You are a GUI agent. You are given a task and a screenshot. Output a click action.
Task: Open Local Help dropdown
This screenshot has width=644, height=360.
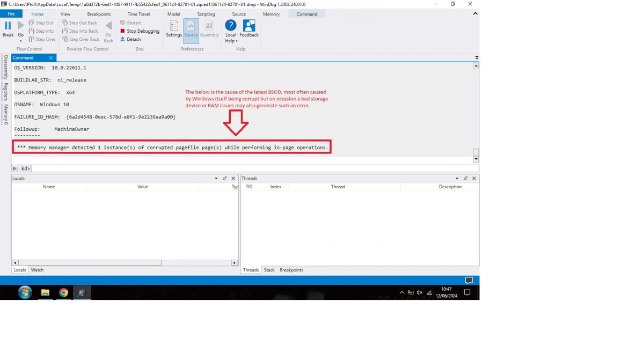[x=230, y=32]
